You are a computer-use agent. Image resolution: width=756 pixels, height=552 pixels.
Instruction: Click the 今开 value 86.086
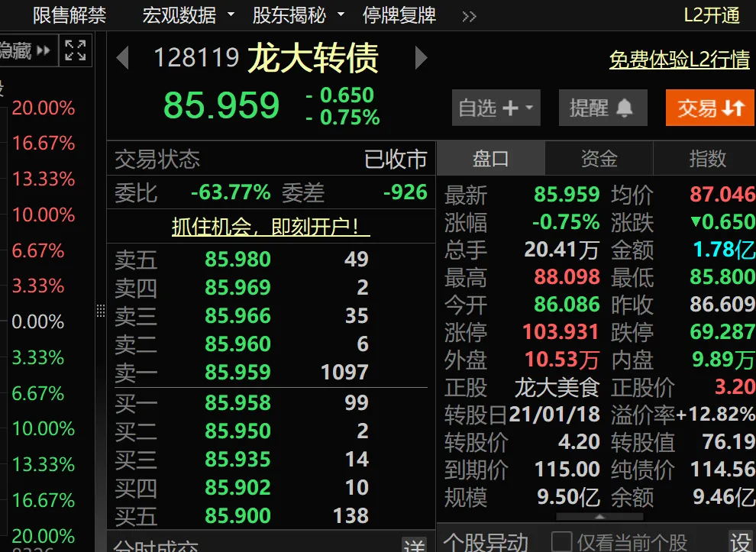[x=567, y=304]
